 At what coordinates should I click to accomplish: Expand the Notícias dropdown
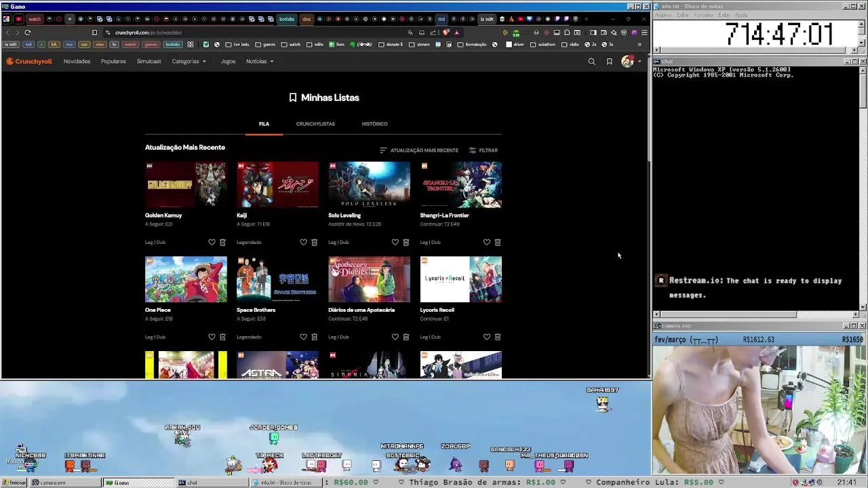(x=260, y=62)
